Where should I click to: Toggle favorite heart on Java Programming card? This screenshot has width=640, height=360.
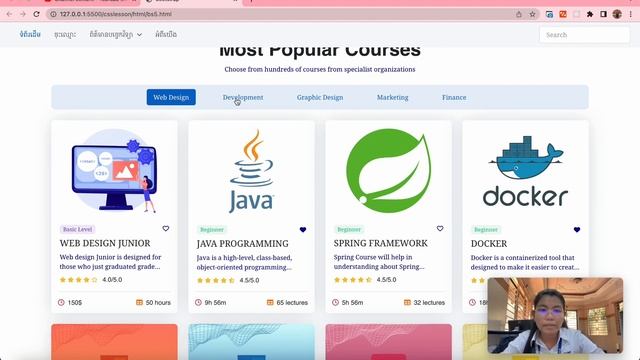pyautogui.click(x=303, y=229)
